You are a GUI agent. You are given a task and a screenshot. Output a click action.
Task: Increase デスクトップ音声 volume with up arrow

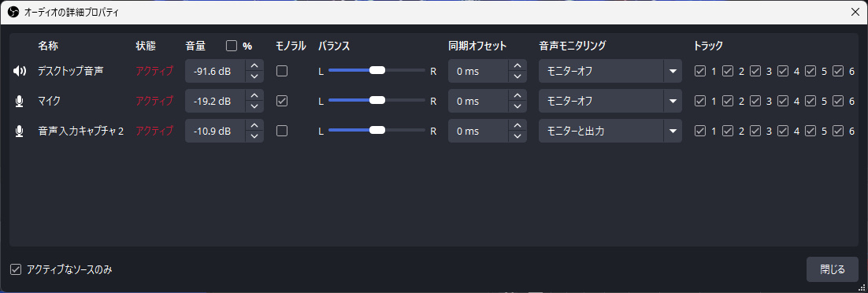point(254,65)
